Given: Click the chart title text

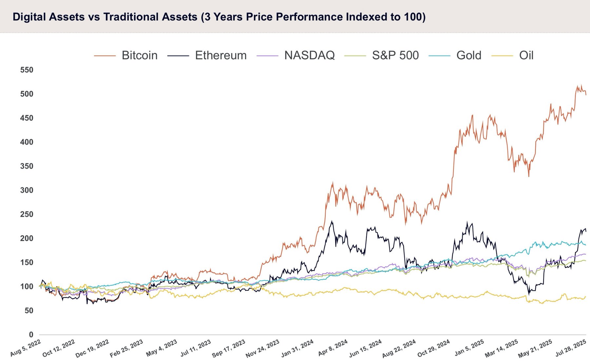Looking at the screenshot, I should click(219, 17).
